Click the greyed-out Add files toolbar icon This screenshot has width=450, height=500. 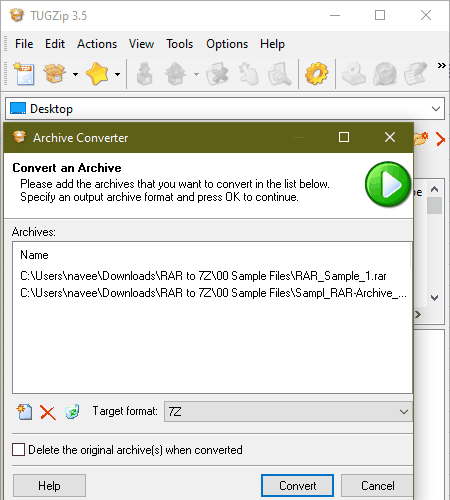click(x=145, y=74)
